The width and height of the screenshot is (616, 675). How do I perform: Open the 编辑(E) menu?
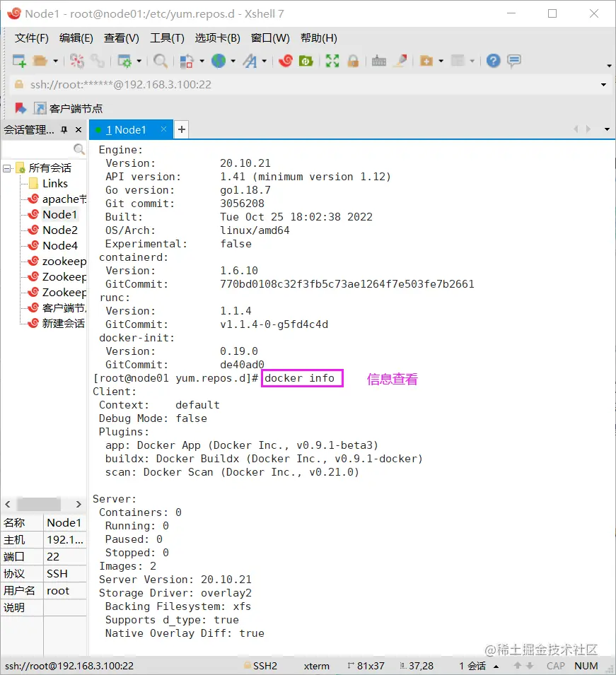tap(76, 38)
